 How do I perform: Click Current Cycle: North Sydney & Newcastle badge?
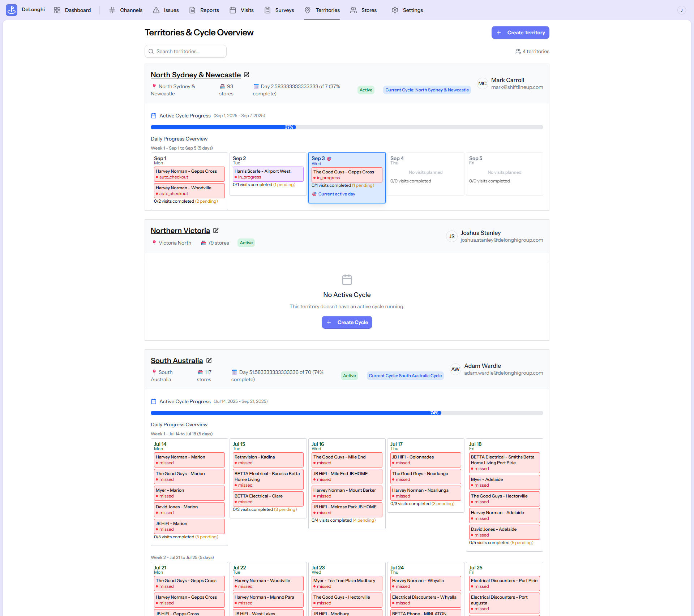[x=427, y=90]
